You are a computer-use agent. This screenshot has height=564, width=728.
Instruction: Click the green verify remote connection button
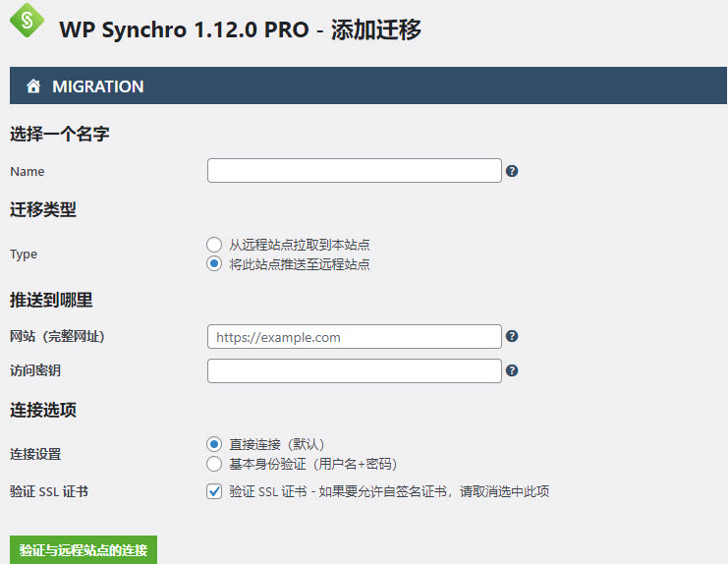coord(84,550)
